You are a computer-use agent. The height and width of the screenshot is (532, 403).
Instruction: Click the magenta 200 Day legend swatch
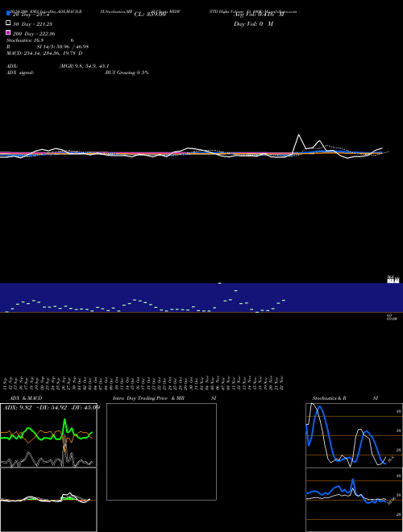coord(8,32)
